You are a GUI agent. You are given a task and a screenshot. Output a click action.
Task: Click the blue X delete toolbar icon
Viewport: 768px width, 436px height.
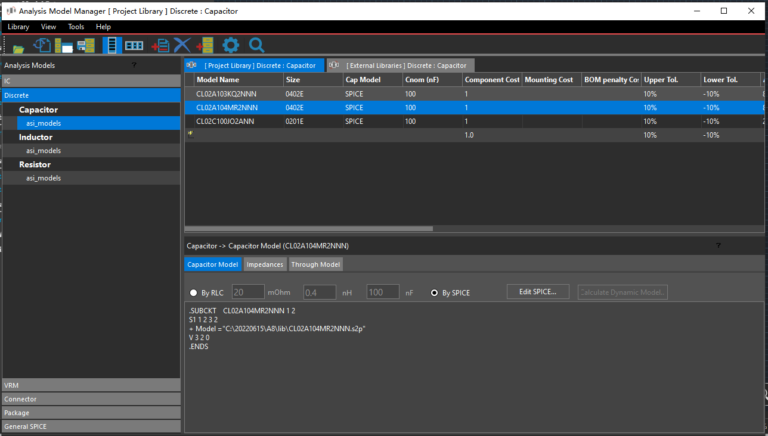click(182, 45)
